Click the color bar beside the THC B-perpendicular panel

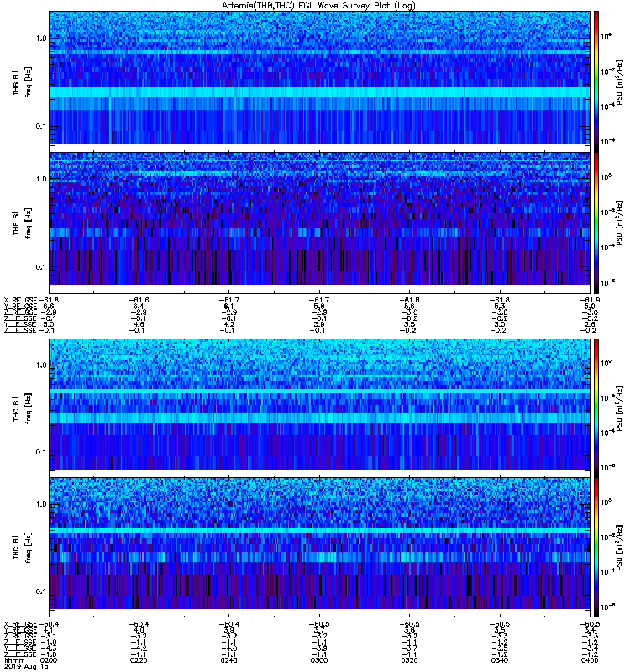click(596, 407)
